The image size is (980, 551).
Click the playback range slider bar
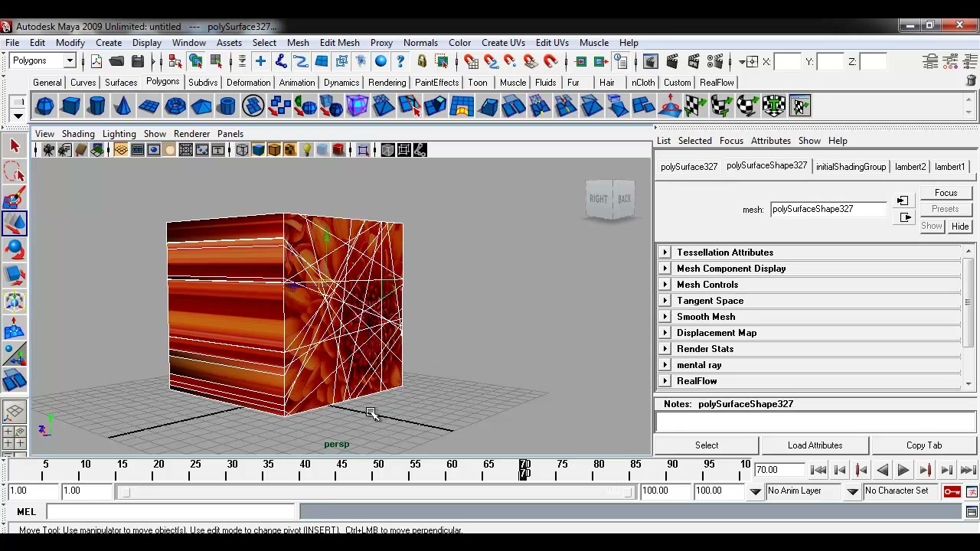tap(375, 491)
